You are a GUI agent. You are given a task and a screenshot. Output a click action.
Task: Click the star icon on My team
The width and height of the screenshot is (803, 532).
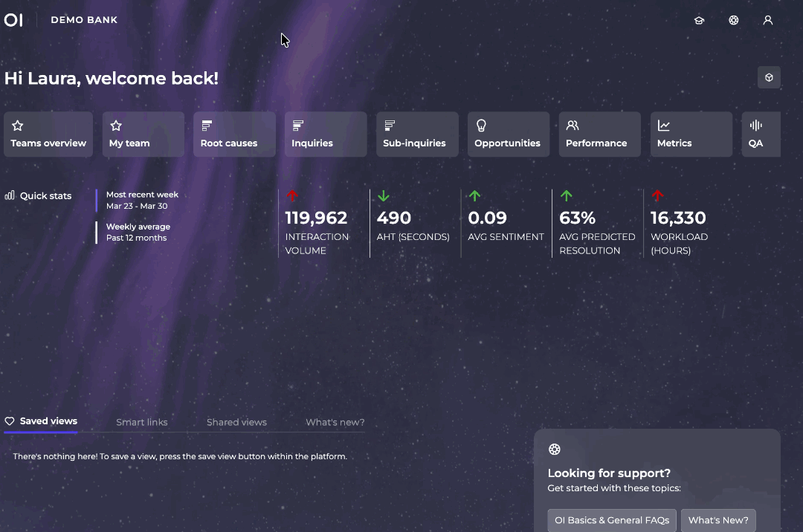coord(116,126)
